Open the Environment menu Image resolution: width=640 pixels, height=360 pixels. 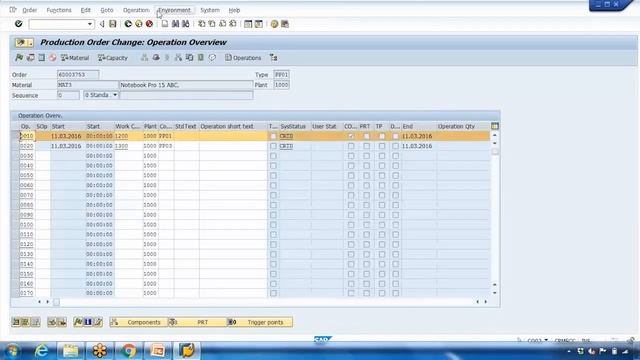[174, 10]
